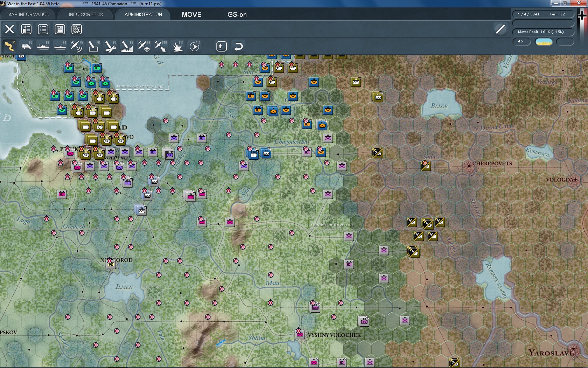Open the Commander's Report icon
The width and height of the screenshot is (588, 368).
26,29
